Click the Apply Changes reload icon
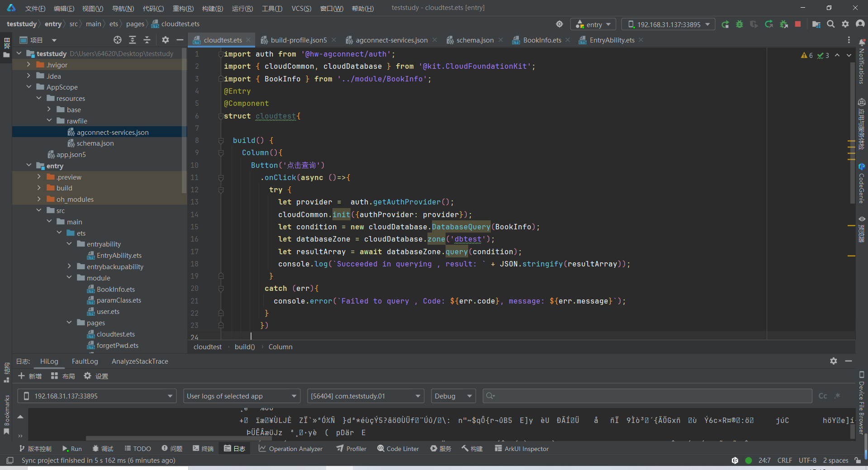Screen dimensions: 868x470 coord(769,24)
